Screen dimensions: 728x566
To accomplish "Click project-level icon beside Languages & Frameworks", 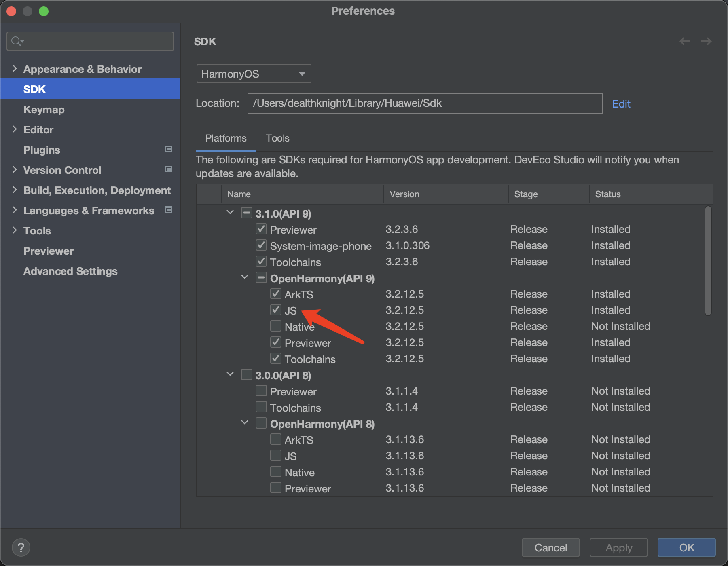I will click(169, 210).
